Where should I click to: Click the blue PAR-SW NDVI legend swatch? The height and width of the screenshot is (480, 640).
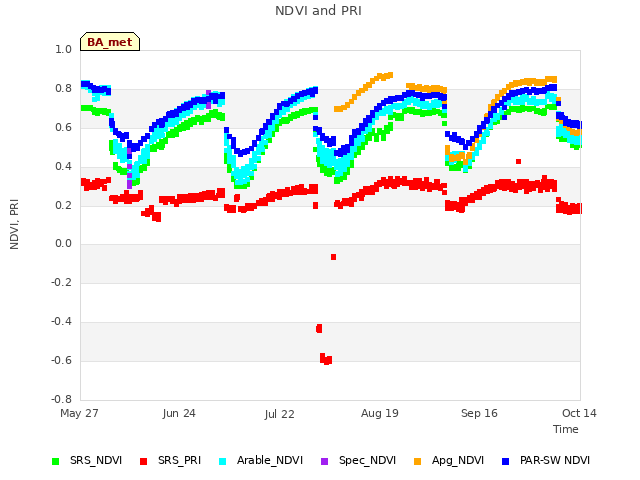(505, 461)
